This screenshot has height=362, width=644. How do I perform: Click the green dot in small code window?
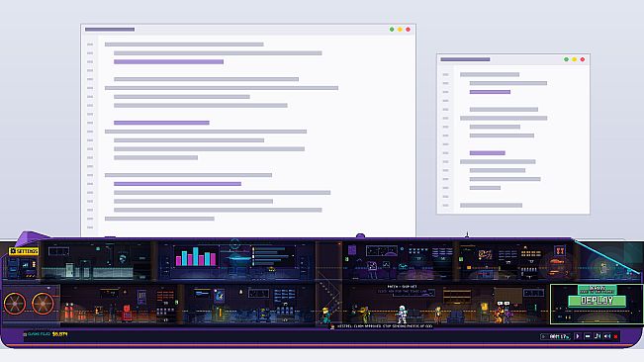[567, 59]
